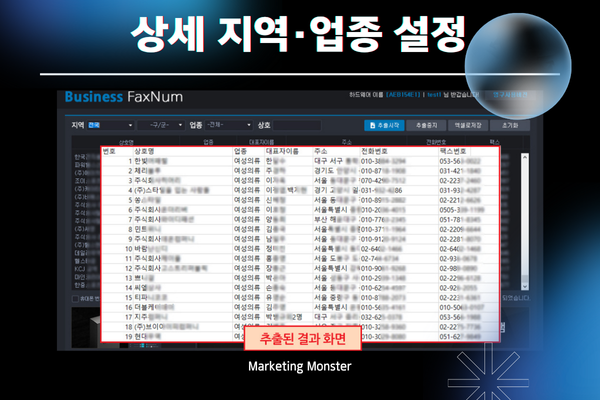Select result row 4 starting (주)스타

pos(300,190)
